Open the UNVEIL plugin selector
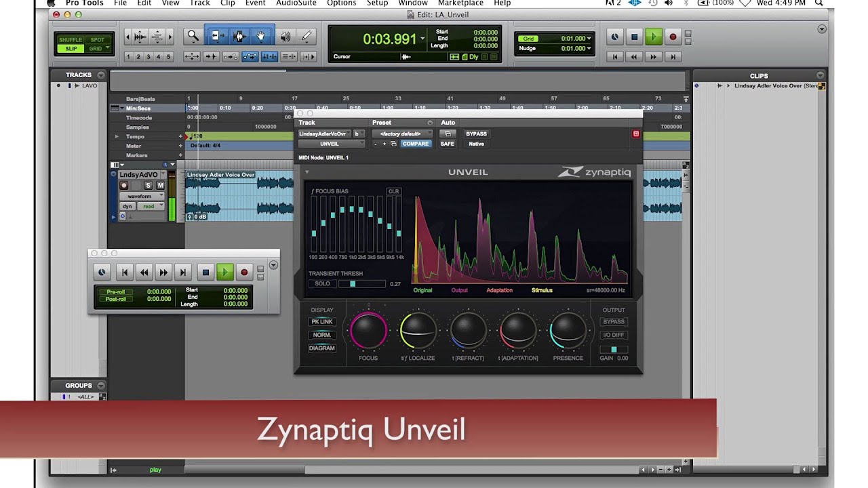The image size is (868, 488). tap(332, 144)
